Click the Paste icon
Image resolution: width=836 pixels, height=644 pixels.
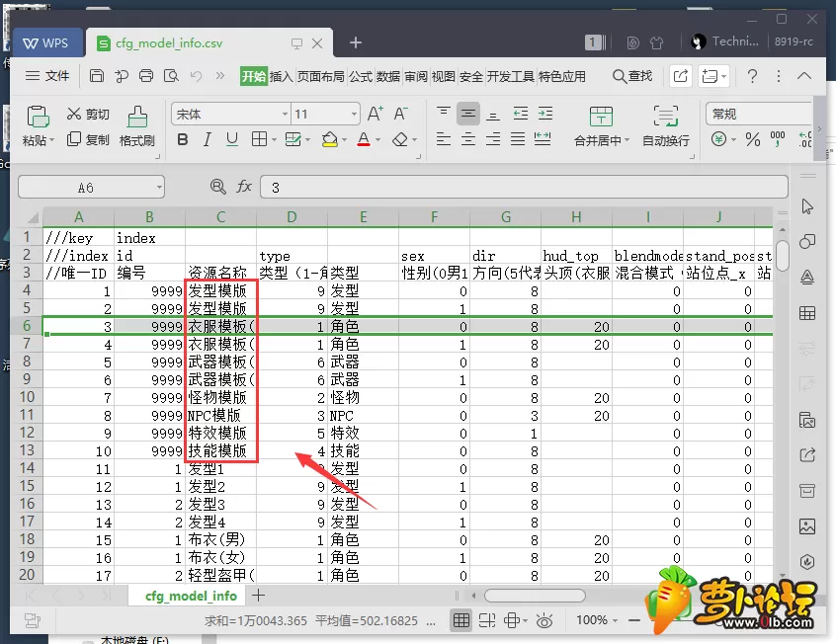(38, 118)
